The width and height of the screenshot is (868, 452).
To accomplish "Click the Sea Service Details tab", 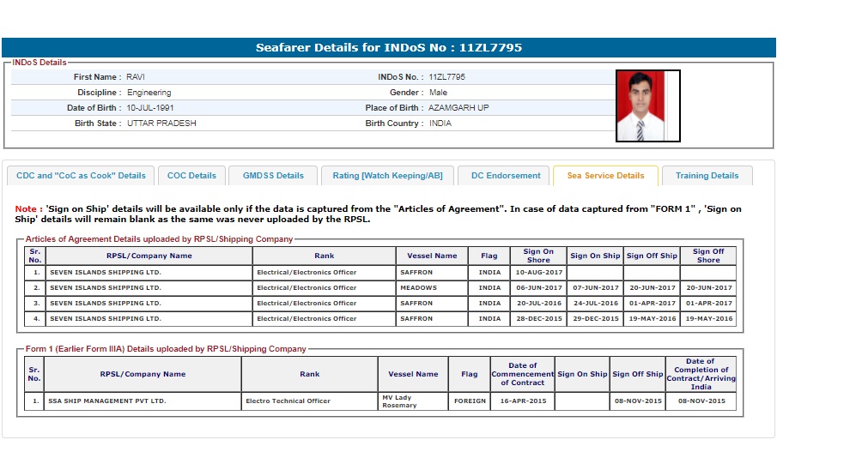I will [x=605, y=176].
